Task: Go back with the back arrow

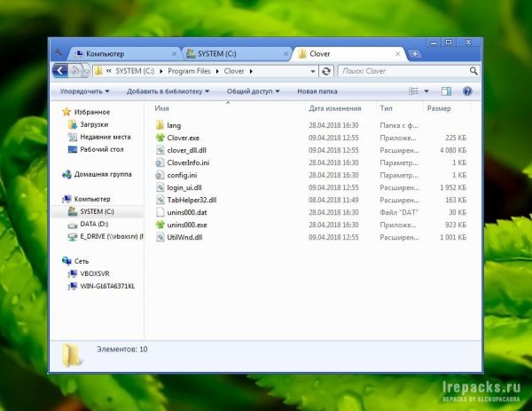Action: [60, 71]
